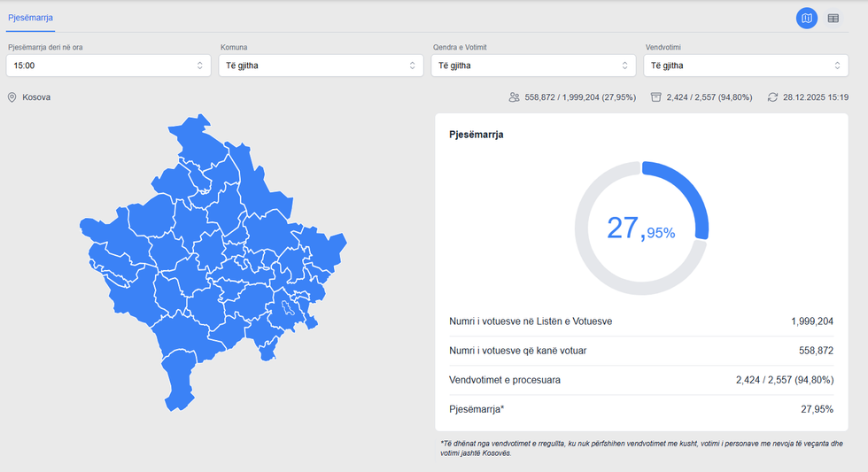The height and width of the screenshot is (472, 868).
Task: Expand the Vendvotimi dropdown
Action: point(746,66)
